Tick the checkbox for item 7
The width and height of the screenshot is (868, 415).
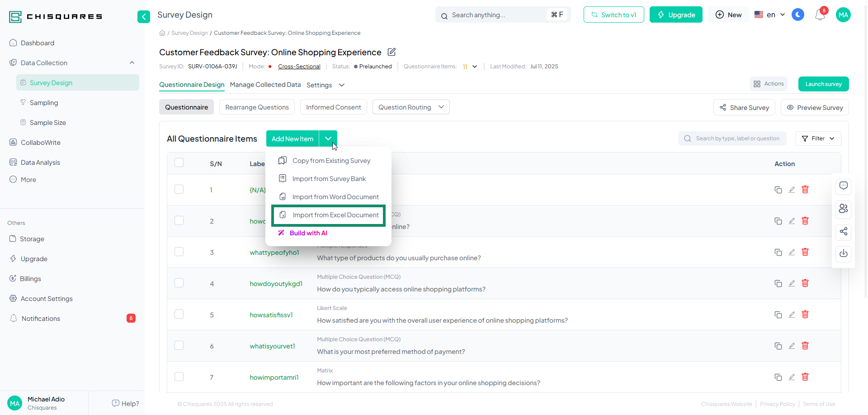tap(179, 377)
